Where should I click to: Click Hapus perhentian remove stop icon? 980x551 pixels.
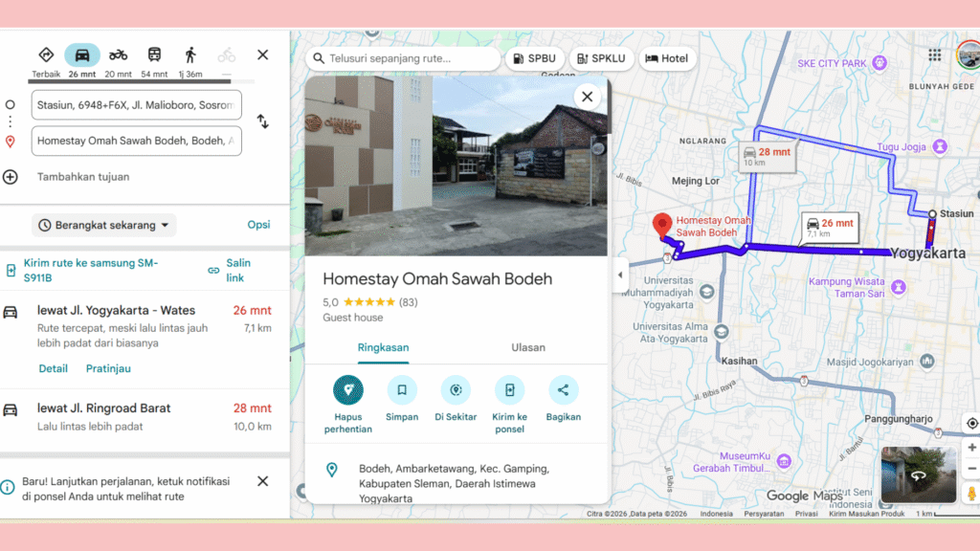coord(348,390)
